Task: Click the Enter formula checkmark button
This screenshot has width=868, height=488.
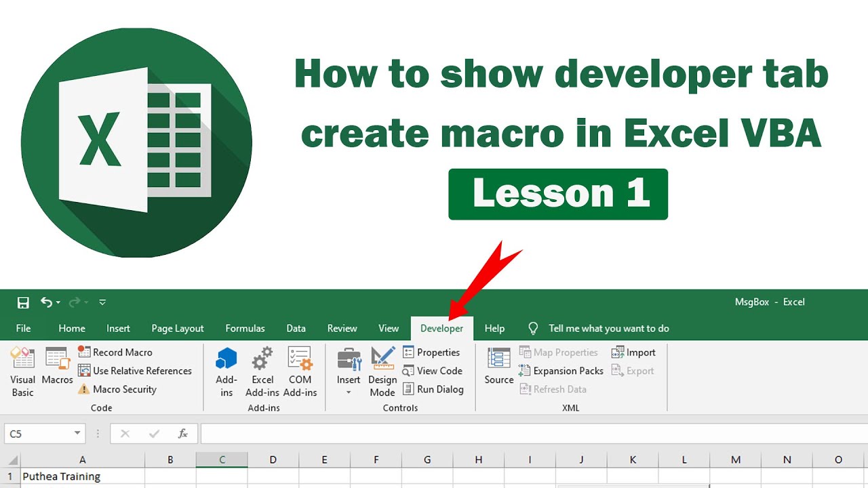Action: (154, 434)
